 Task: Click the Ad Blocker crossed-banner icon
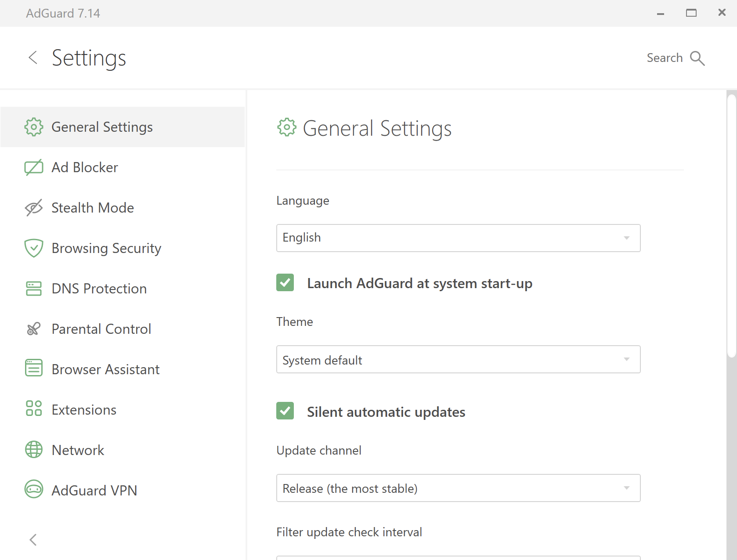[34, 167]
